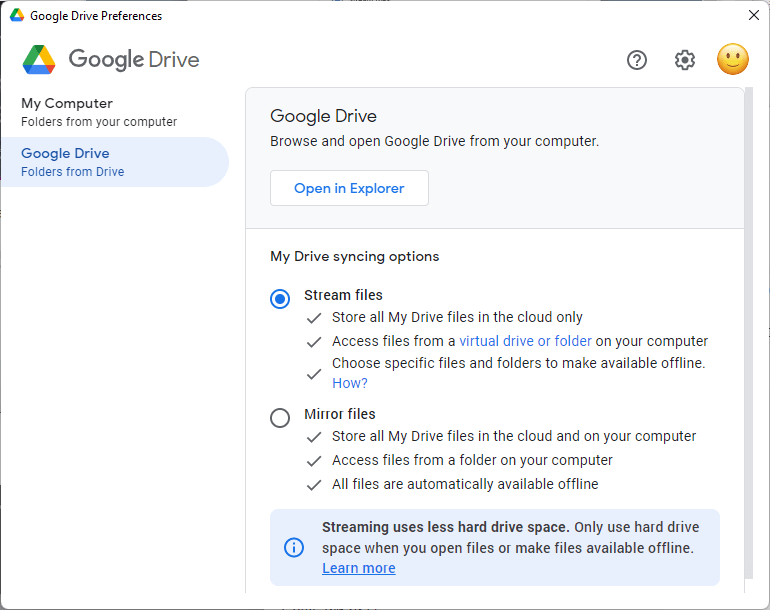770x610 pixels.
Task: Open the help question mark icon
Action: [x=636, y=60]
